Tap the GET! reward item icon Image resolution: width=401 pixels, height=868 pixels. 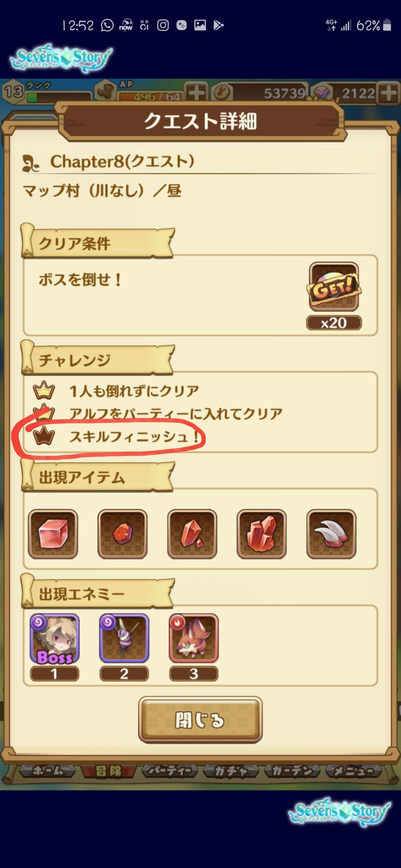pos(334,286)
